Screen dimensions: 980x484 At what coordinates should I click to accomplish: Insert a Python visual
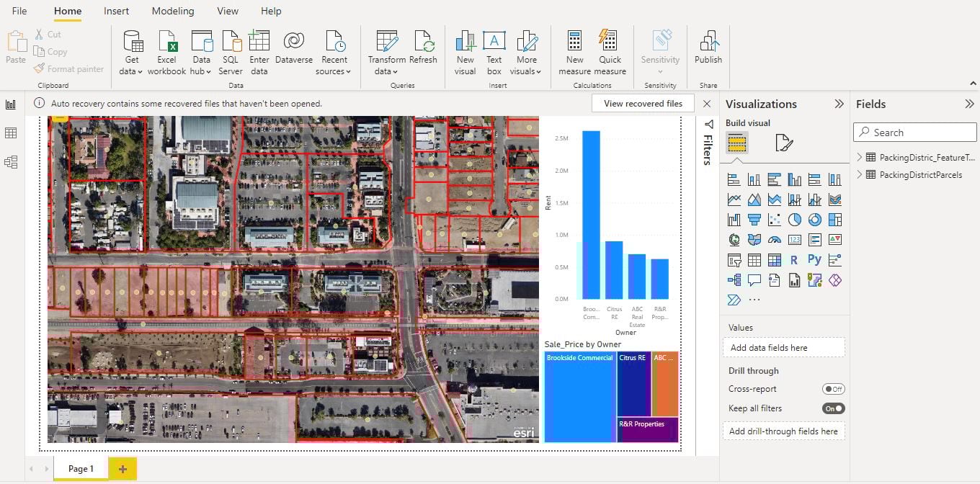tap(815, 259)
